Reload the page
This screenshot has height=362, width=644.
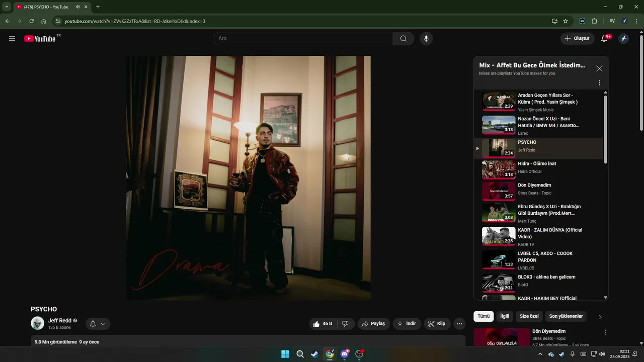31,21
